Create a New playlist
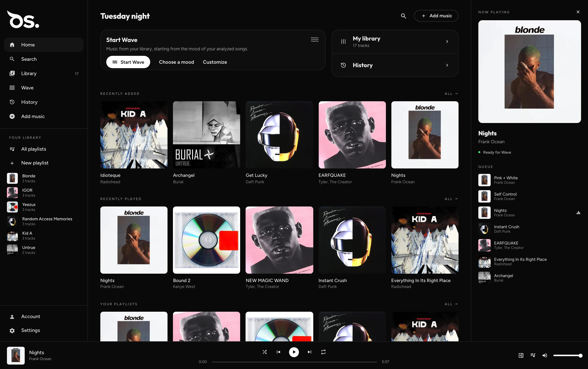 click(44, 163)
